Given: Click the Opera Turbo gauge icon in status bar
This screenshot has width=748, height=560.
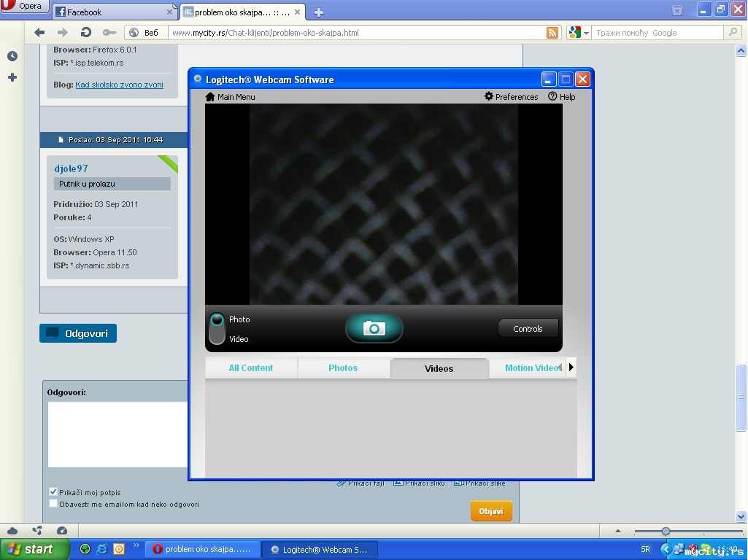Looking at the screenshot, I should [62, 530].
